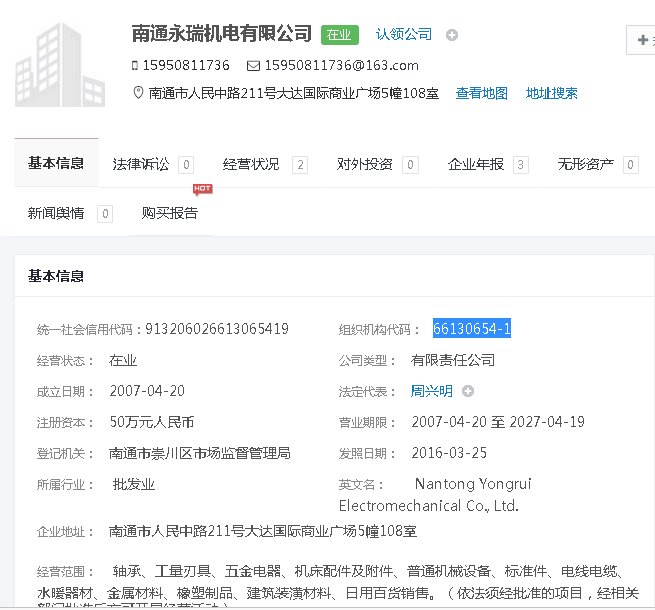Screen dimensions: 655x610
Task: Click the 地址搜索 link
Action: tap(552, 93)
